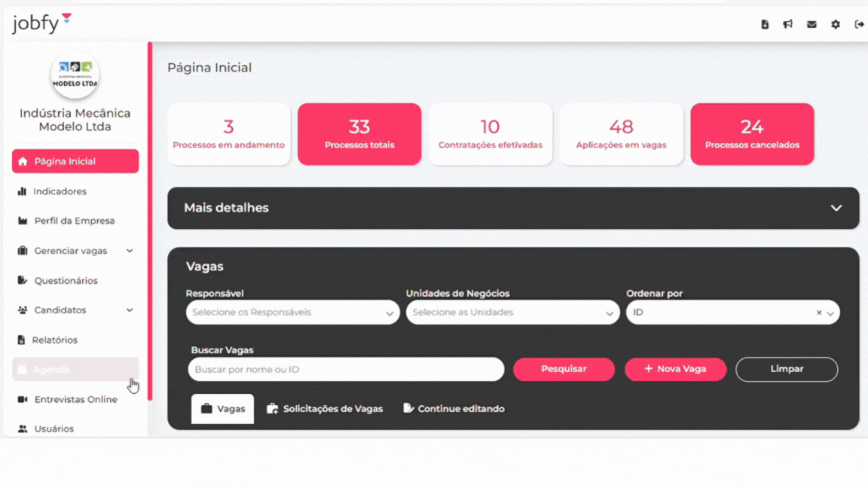Create a vacancy with Nova Vaga
The image size is (868, 488).
(x=675, y=369)
